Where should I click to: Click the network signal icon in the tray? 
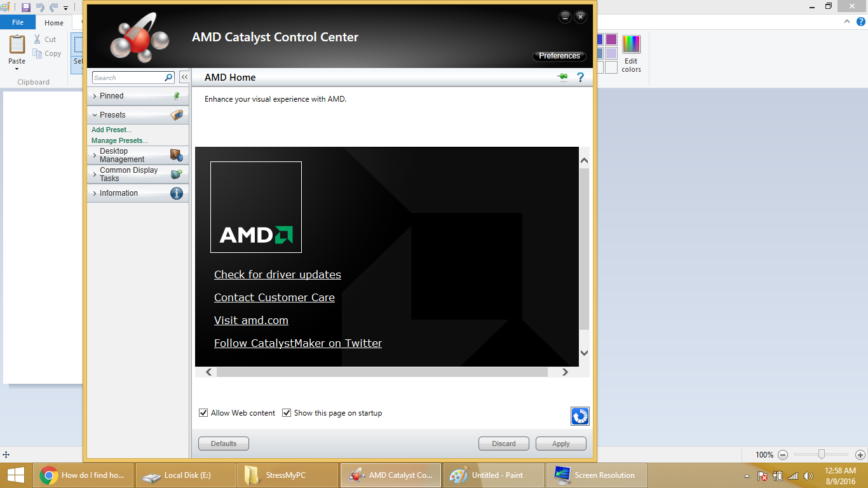coord(793,476)
